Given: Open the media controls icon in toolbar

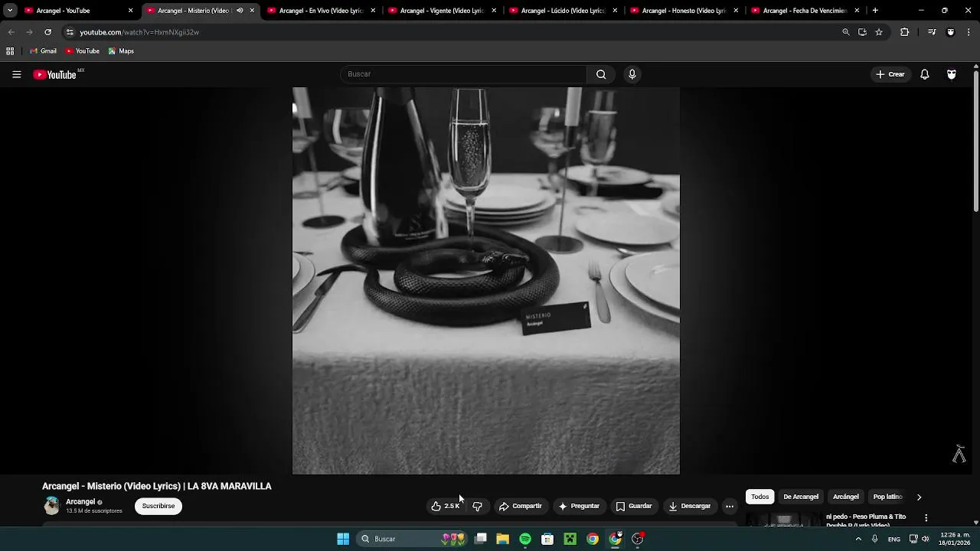Looking at the screenshot, I should [932, 32].
